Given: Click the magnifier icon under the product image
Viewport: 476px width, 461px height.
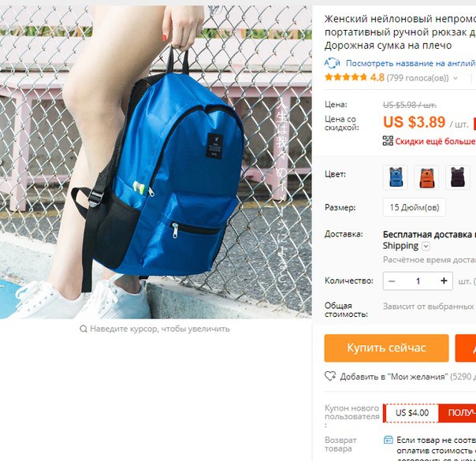Looking at the screenshot, I should (84, 329).
